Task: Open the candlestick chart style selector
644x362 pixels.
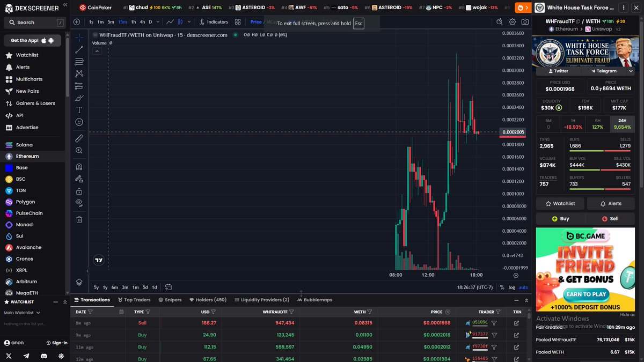Action: (x=180, y=22)
